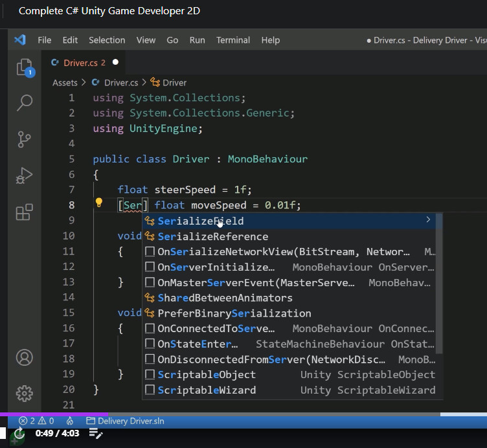Open the Terminal menu

click(x=233, y=40)
